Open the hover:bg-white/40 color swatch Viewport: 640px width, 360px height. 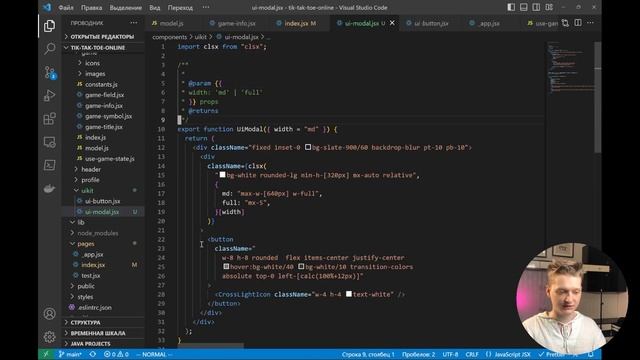(226, 266)
